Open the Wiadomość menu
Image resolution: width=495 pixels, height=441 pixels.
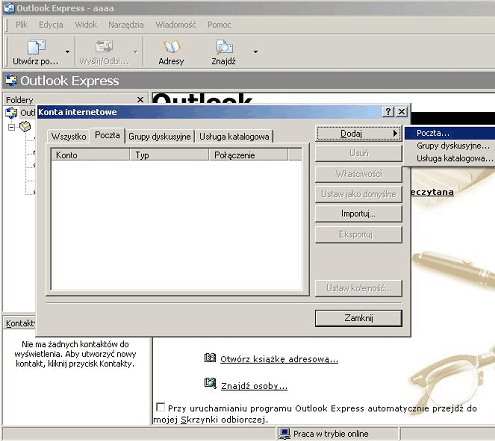176,25
